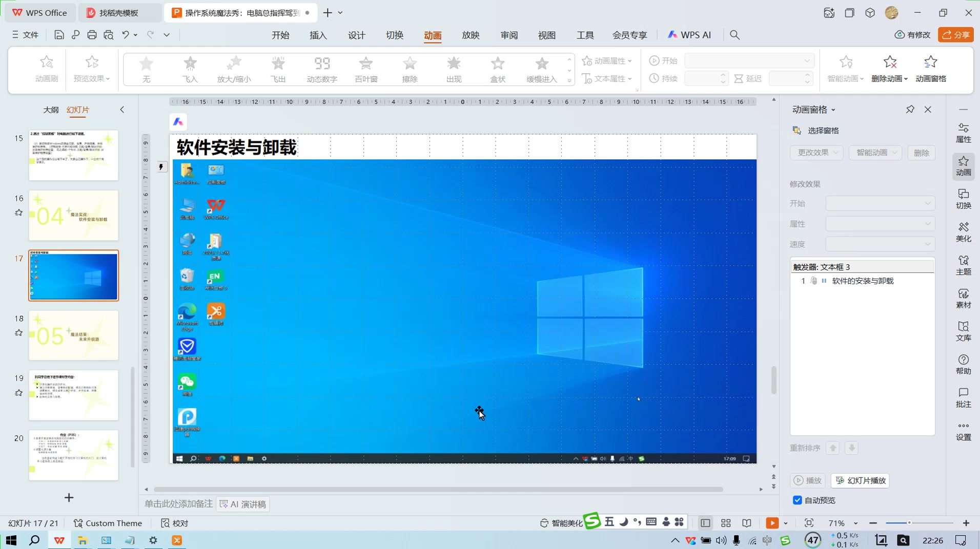Image resolution: width=980 pixels, height=549 pixels.
Task: Pin the 动画窗格 panel open
Action: point(910,109)
